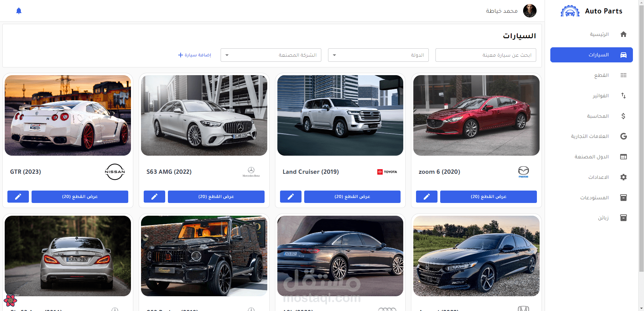Edit the S63 AMG (2022) car with pencil button

pyautogui.click(x=154, y=197)
